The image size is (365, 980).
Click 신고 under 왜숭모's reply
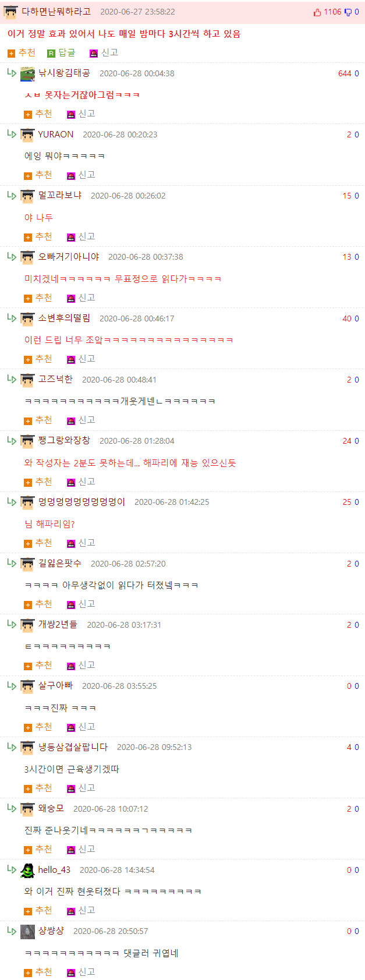[81, 850]
